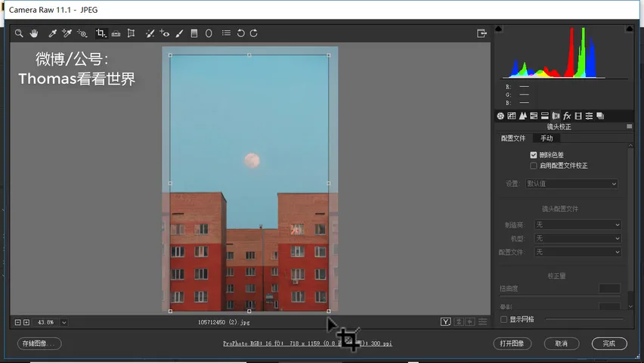The height and width of the screenshot is (363, 644).
Task: Open the 配置文件 lens profile dropdown
Action: point(578,252)
